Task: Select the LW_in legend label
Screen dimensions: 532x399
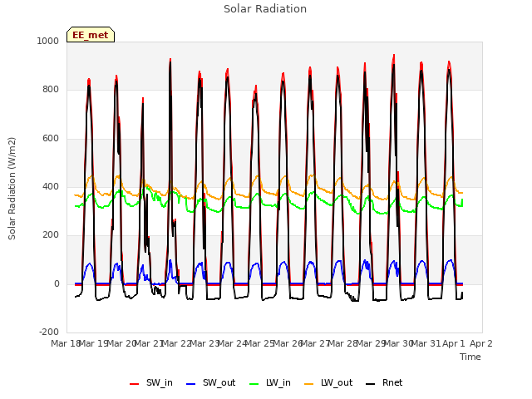Action: click(278, 382)
